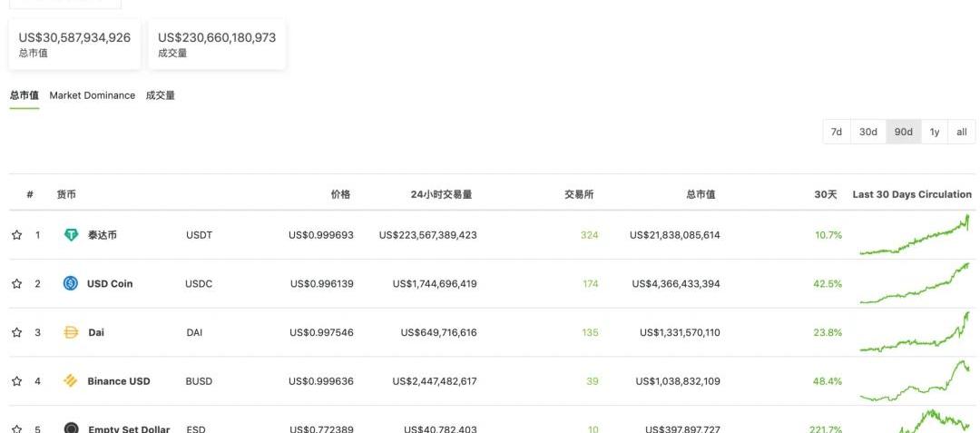Click the 10.7% 30-day change
The height and width of the screenshot is (433, 980).
[828, 235]
